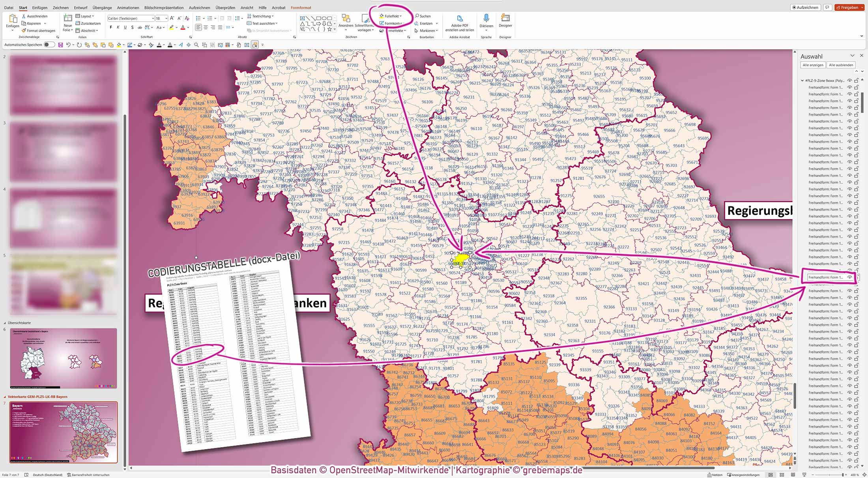Create PDF with Adobe Acrobat icon
Screen dimensions: 868x478
tap(460, 18)
